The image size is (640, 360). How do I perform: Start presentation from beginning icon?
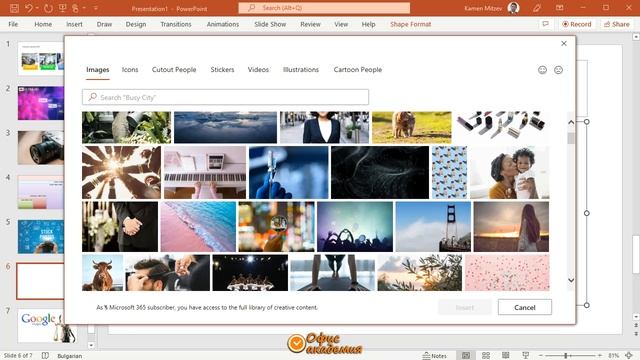(62, 8)
